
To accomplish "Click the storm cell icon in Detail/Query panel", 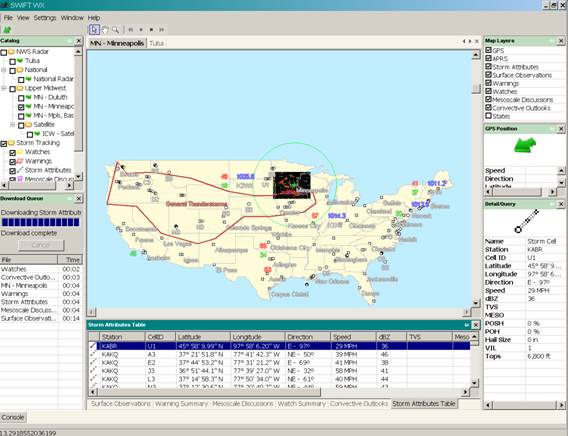I will tap(526, 221).
